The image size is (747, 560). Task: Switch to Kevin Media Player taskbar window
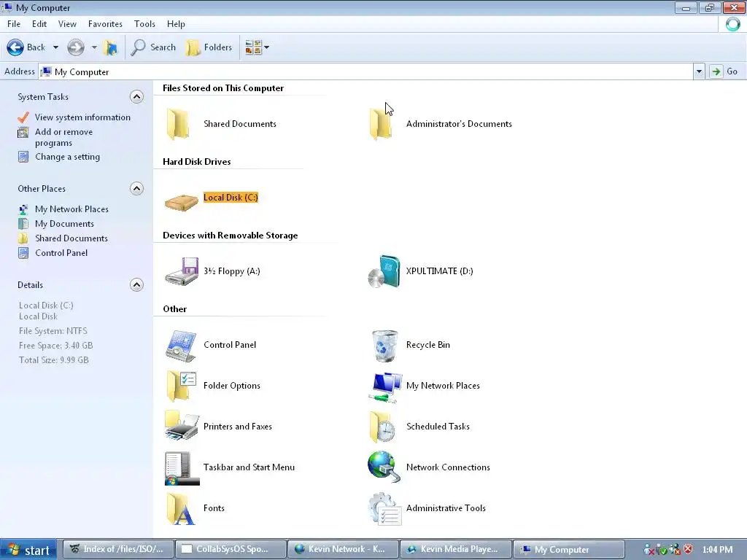[x=456, y=550]
